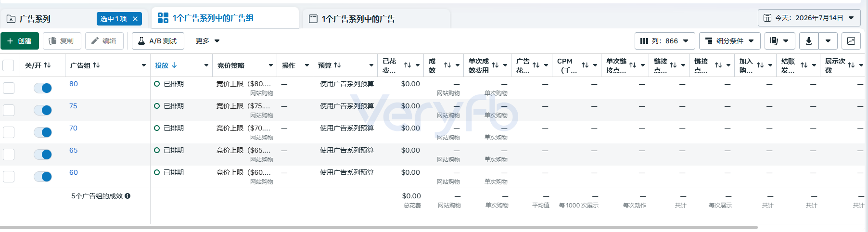Turn off ad set 75 toggle
868x232 pixels.
[x=43, y=110]
